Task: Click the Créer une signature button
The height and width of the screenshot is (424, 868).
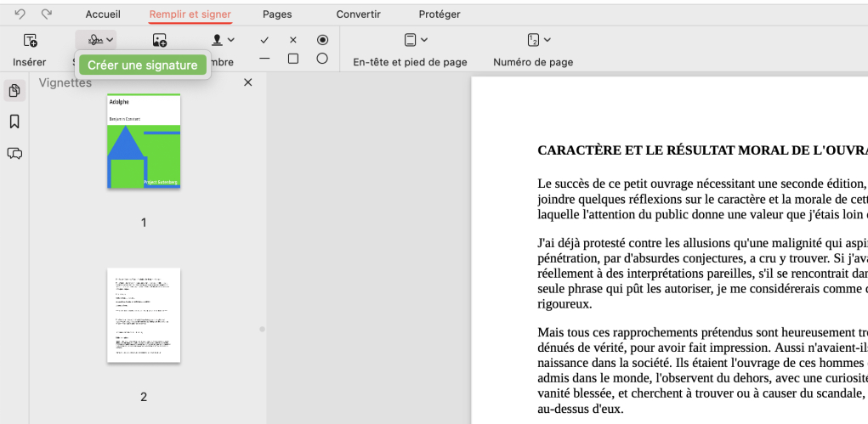Action: (143, 65)
